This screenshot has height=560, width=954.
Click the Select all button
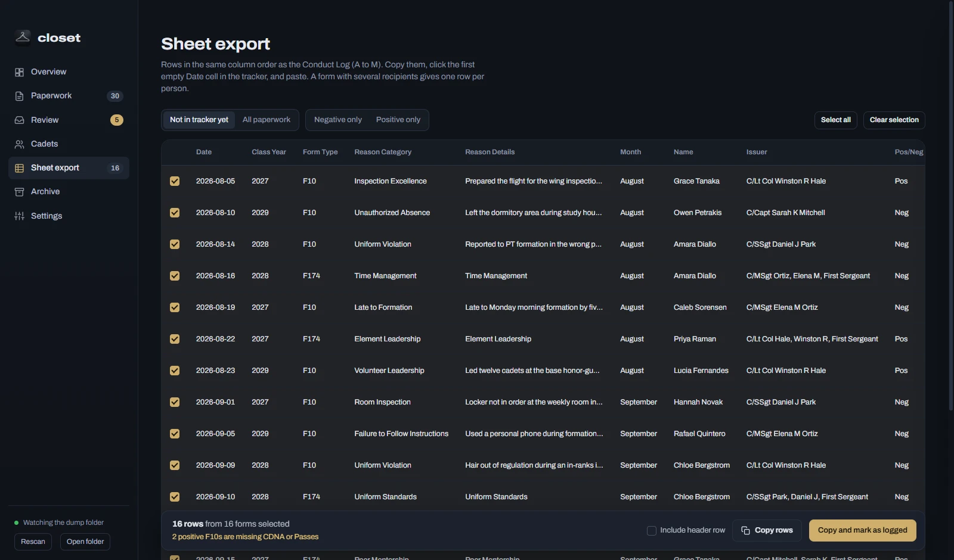click(836, 120)
